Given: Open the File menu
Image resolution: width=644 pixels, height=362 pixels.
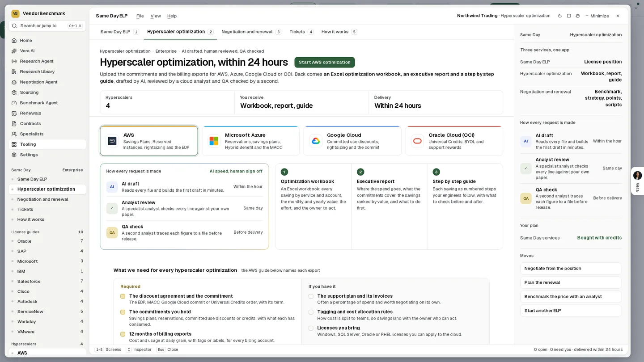Looking at the screenshot, I should click(x=140, y=16).
